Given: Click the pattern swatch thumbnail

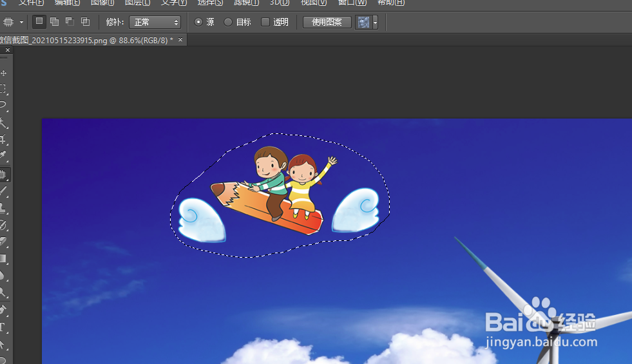Looking at the screenshot, I should pos(363,22).
